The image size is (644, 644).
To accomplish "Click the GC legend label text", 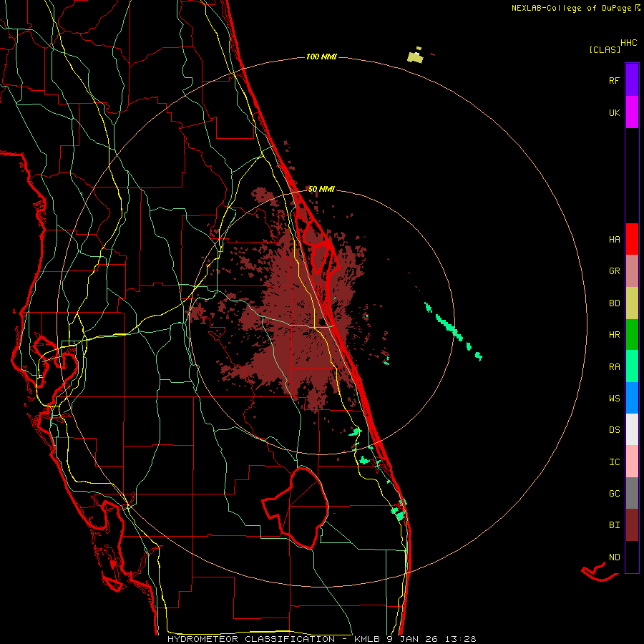I will click(614, 494).
